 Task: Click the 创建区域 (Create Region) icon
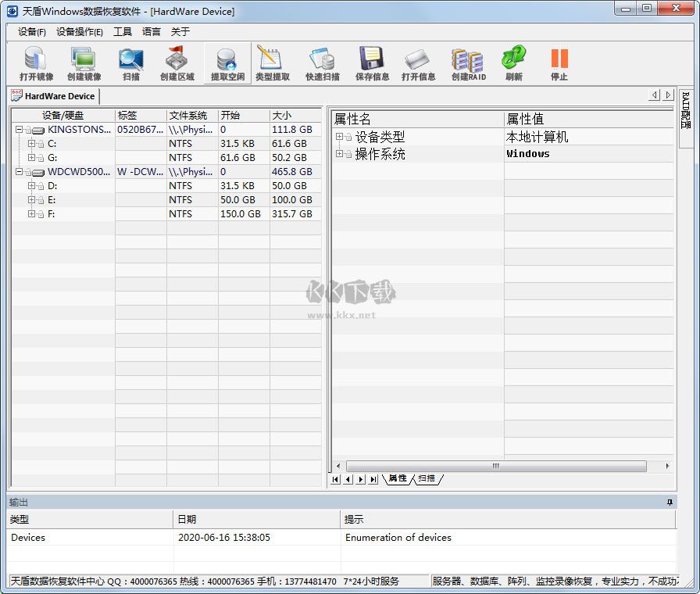[177, 61]
